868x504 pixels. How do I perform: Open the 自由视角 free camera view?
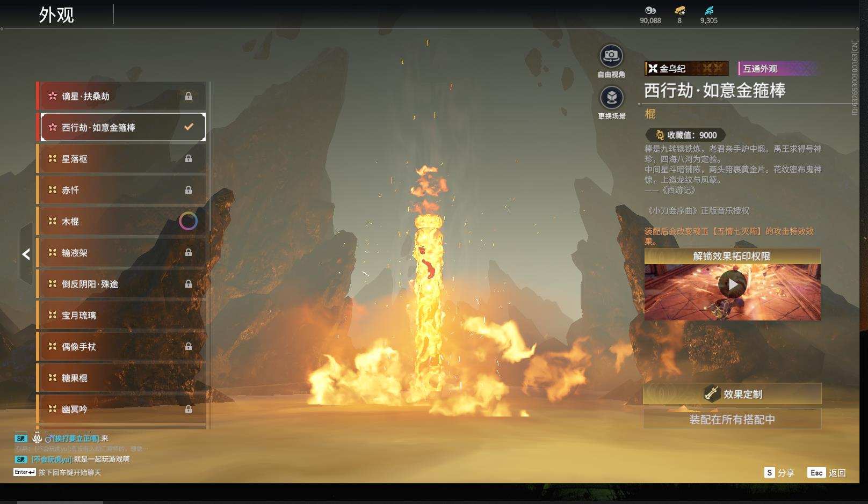611,56
